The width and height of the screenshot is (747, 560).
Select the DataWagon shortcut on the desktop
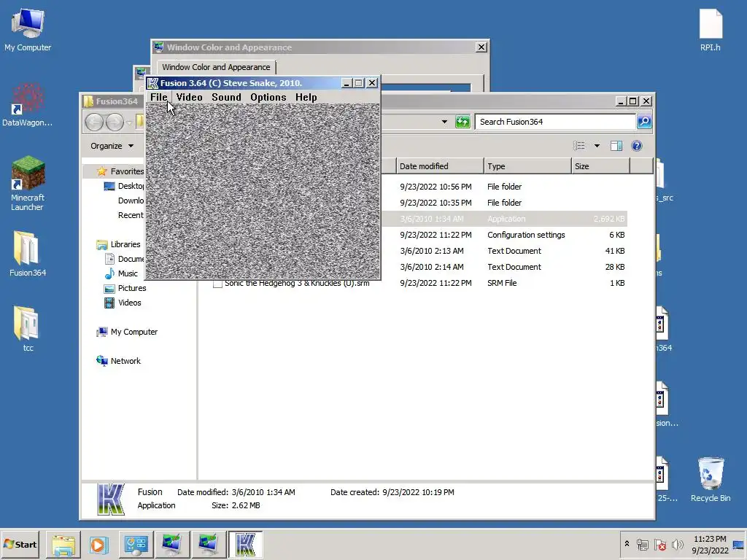click(x=28, y=105)
